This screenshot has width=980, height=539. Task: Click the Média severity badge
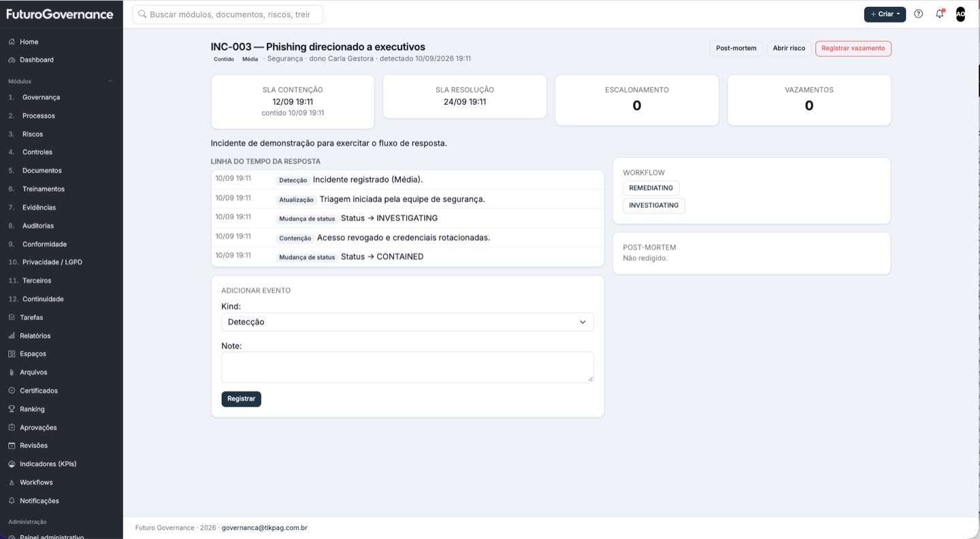click(250, 59)
